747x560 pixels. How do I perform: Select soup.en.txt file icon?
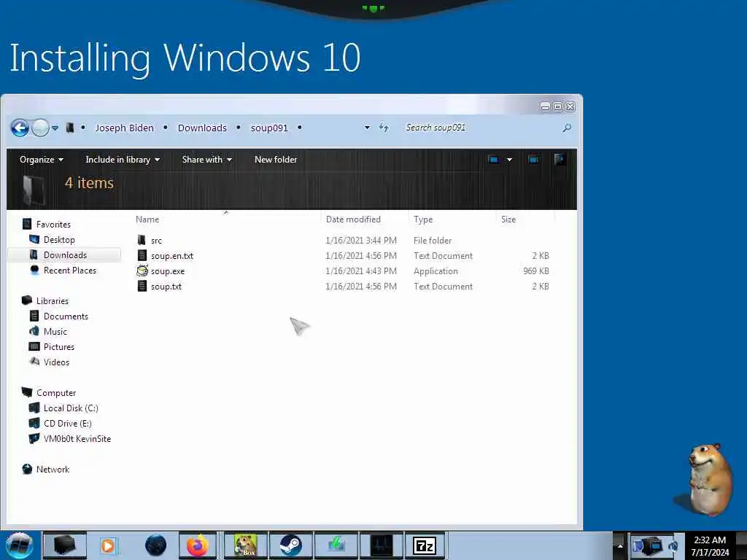pos(142,255)
